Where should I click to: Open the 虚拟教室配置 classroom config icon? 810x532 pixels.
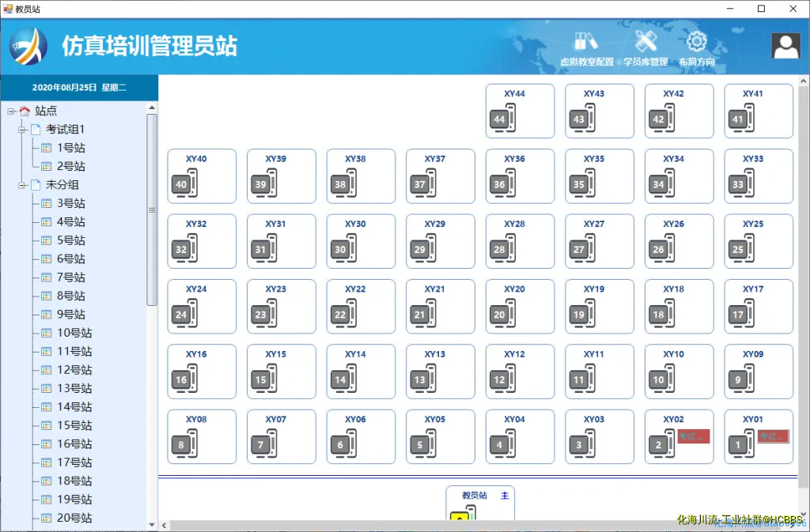tap(586, 43)
